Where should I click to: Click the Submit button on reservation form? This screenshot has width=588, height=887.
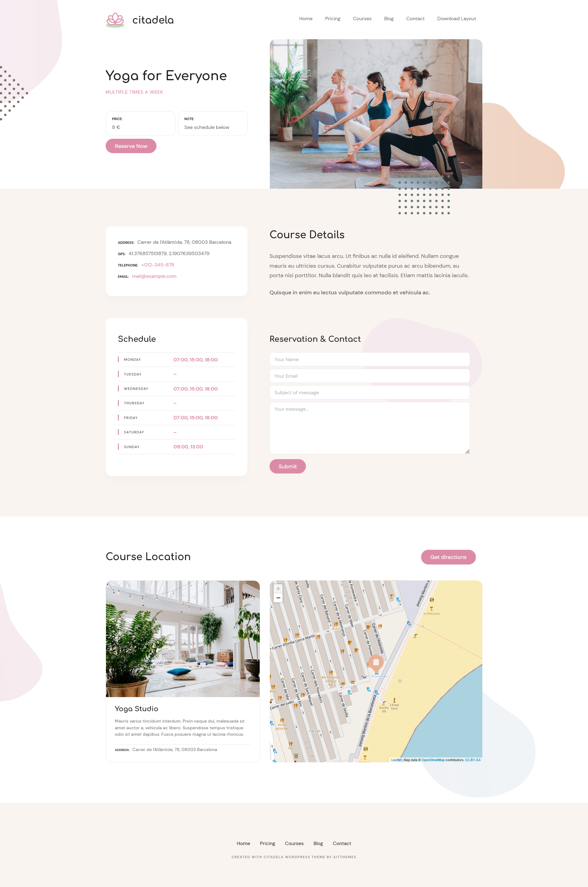coord(288,466)
